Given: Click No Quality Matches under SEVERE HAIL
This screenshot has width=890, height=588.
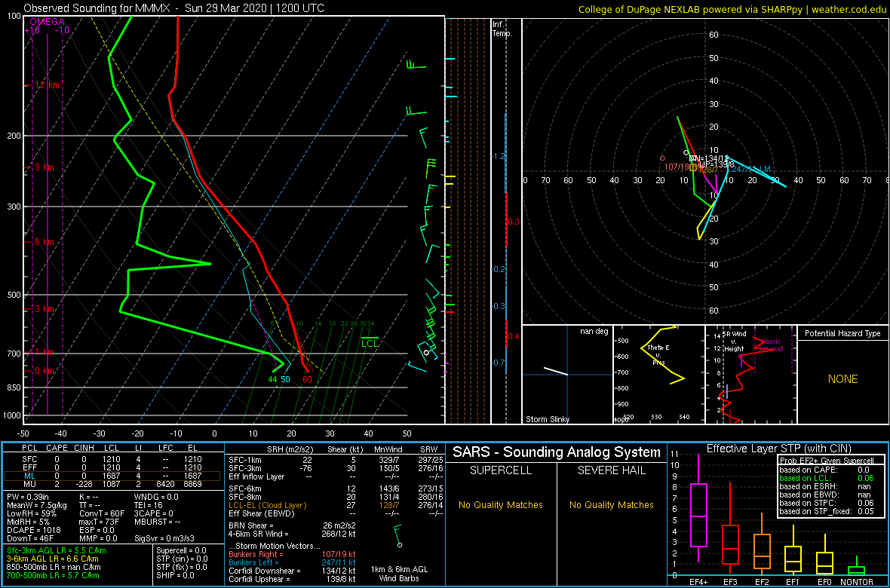Looking at the screenshot, I should [x=612, y=504].
